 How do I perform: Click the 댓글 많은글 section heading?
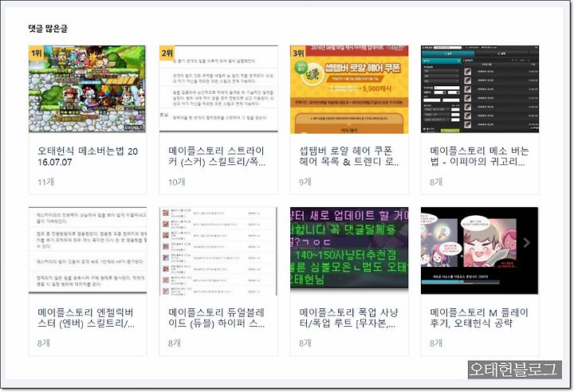click(x=48, y=29)
